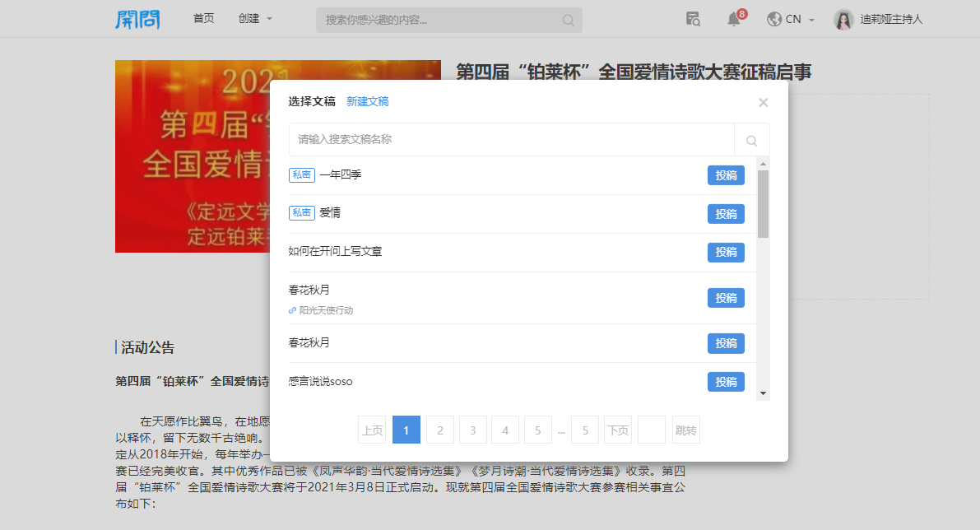Click the 私密 tag on 爱情
The width and height of the screenshot is (980, 530).
pyautogui.click(x=302, y=213)
